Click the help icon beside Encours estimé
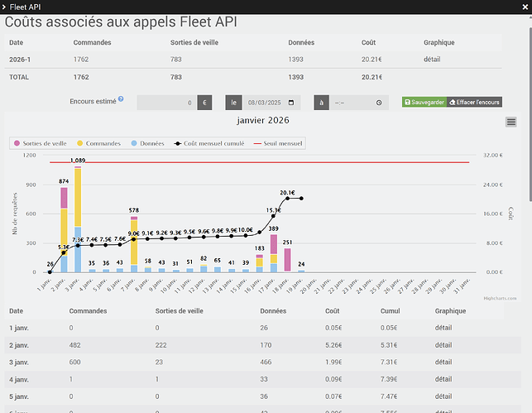 coord(121,99)
